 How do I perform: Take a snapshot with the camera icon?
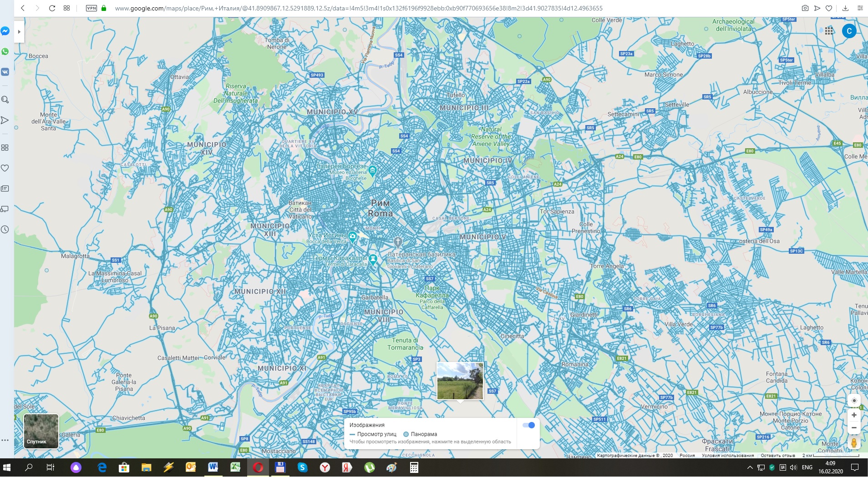coord(805,8)
